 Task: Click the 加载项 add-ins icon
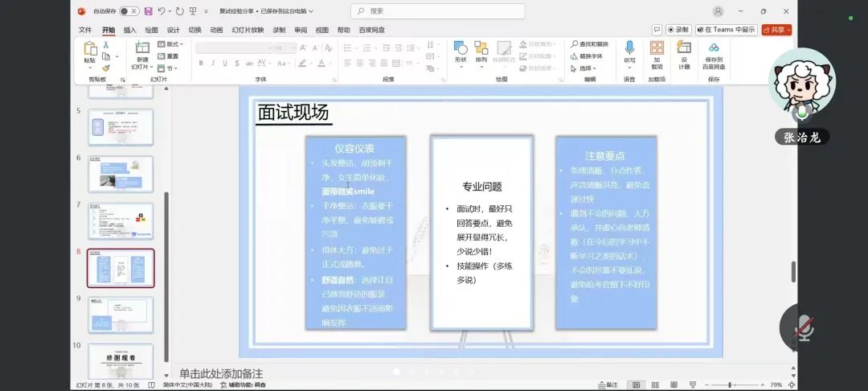click(657, 53)
